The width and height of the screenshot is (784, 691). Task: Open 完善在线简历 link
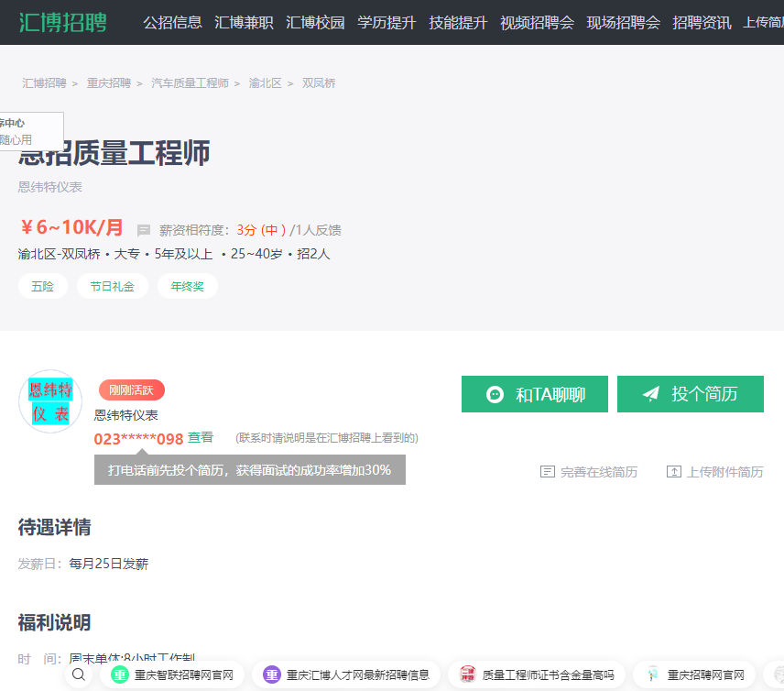(598, 472)
